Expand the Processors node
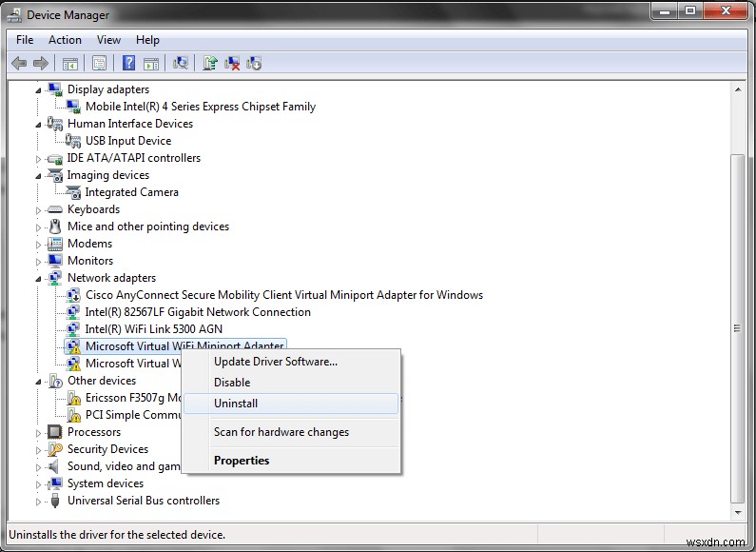The image size is (756, 552). tap(38, 432)
